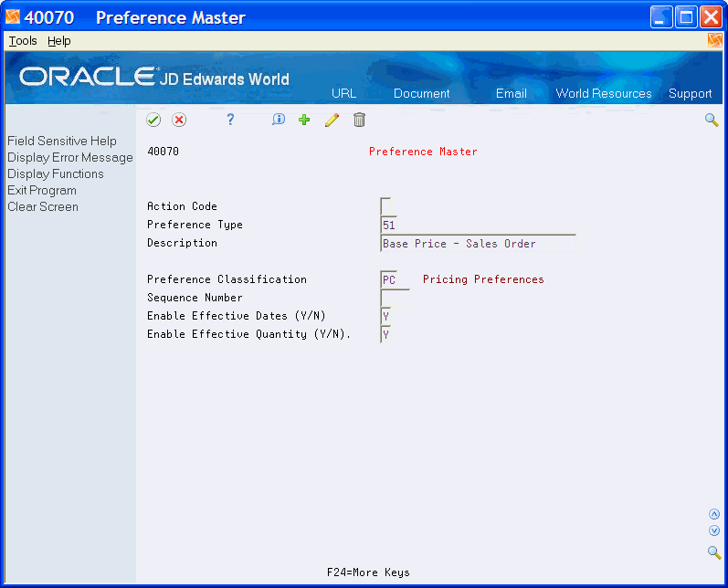Open the Help menu
Viewport: 728px width, 588px height.
pyautogui.click(x=59, y=41)
